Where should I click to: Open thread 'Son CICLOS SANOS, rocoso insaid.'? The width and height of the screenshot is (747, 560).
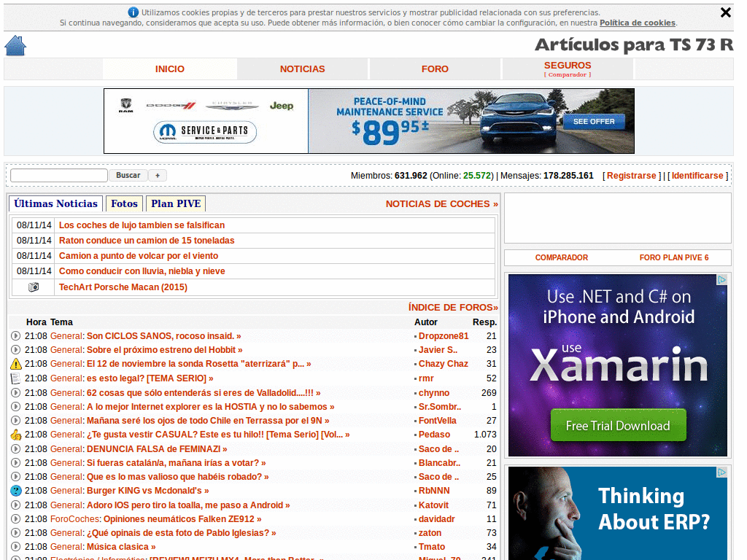pyautogui.click(x=164, y=336)
